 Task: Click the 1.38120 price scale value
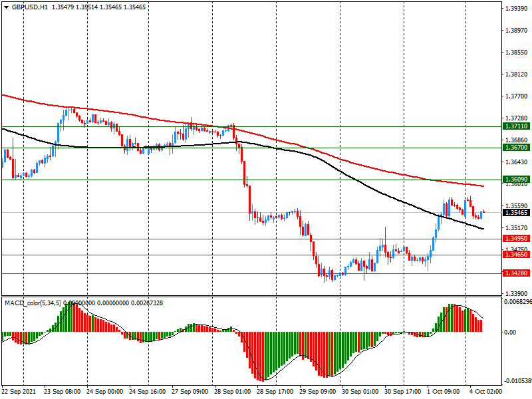[517, 74]
